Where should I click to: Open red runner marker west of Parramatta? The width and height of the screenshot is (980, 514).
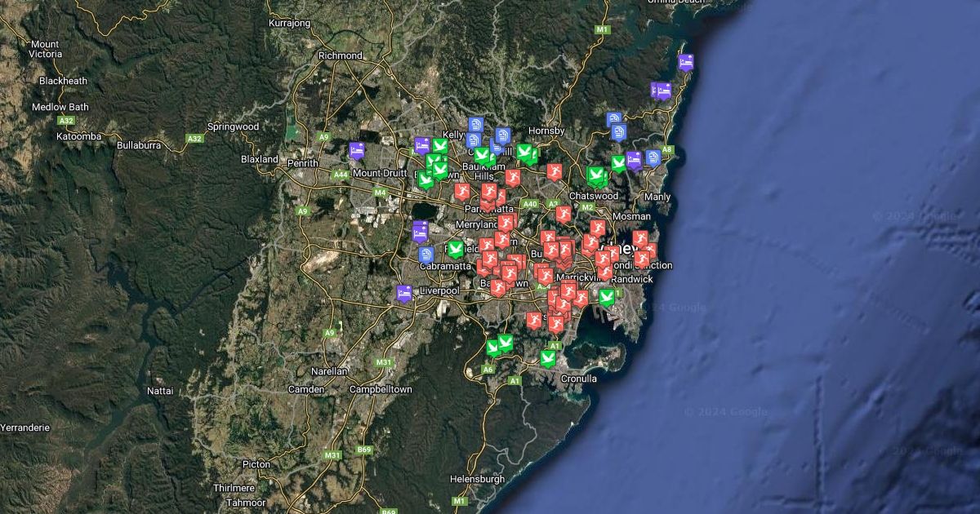tap(461, 192)
